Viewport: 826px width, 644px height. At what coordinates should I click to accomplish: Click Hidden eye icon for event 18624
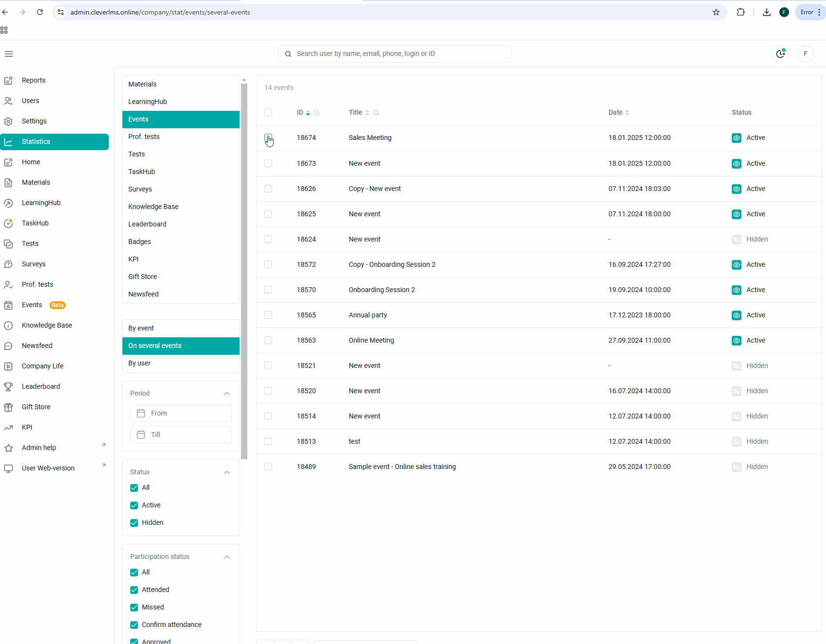[x=737, y=240]
